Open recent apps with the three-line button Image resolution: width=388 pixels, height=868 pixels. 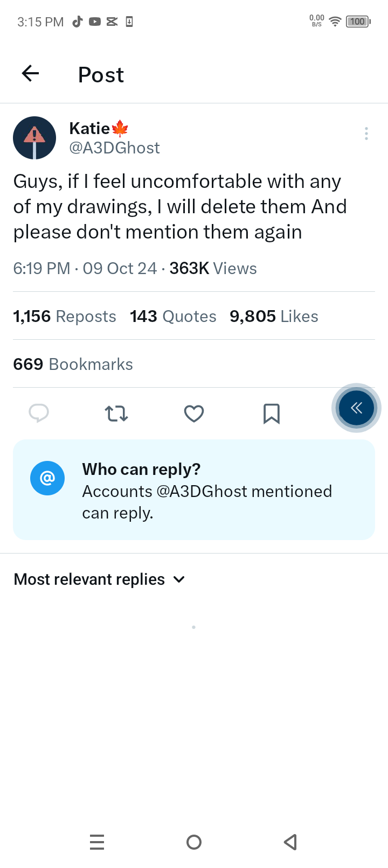97,842
